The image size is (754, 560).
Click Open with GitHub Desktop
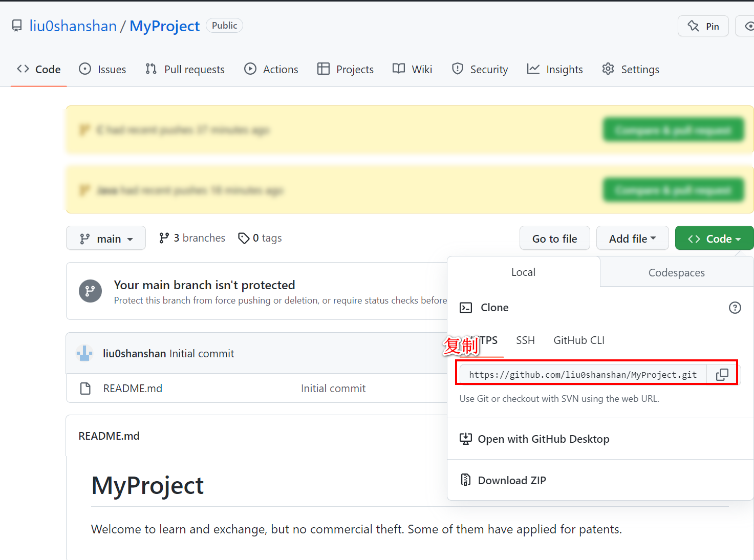click(x=544, y=439)
